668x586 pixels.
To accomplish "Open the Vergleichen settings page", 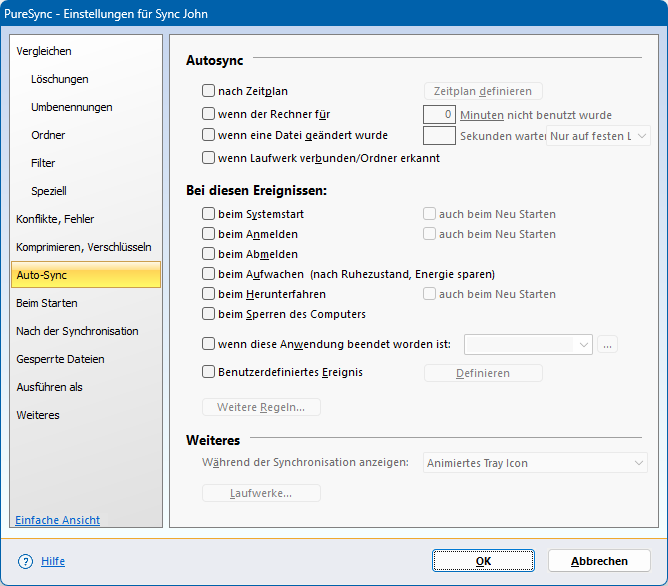I will pyautogui.click(x=86, y=51).
